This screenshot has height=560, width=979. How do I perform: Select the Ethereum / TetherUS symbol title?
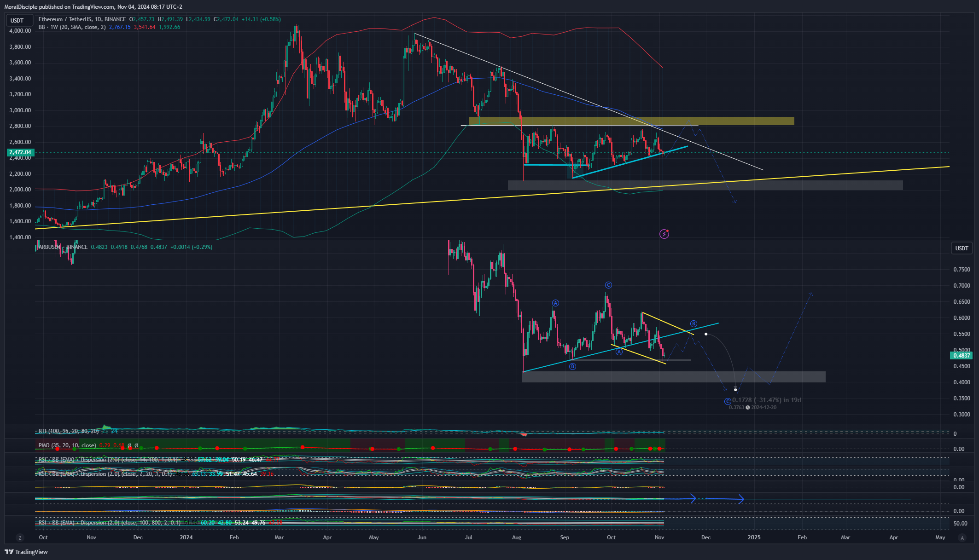[x=82, y=19]
